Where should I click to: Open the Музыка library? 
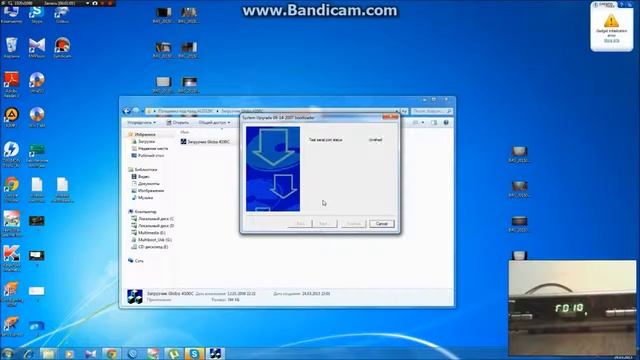pyautogui.click(x=142, y=198)
